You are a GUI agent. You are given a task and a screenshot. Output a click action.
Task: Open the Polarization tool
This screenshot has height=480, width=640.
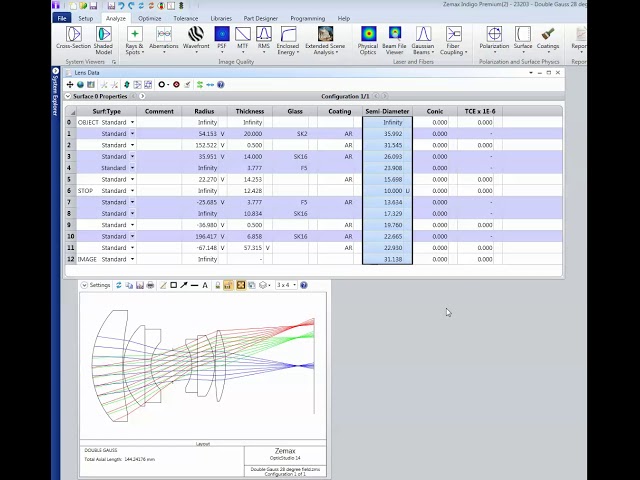(494, 38)
